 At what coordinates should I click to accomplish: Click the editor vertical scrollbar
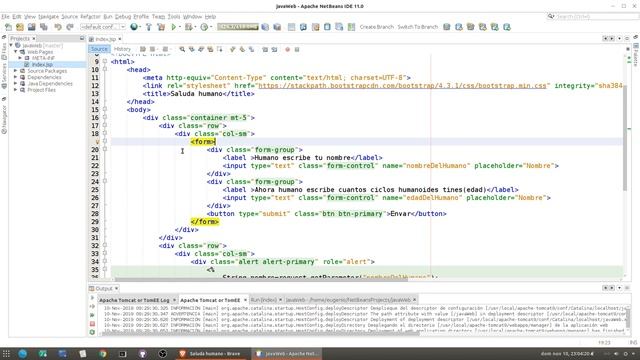click(x=625, y=138)
